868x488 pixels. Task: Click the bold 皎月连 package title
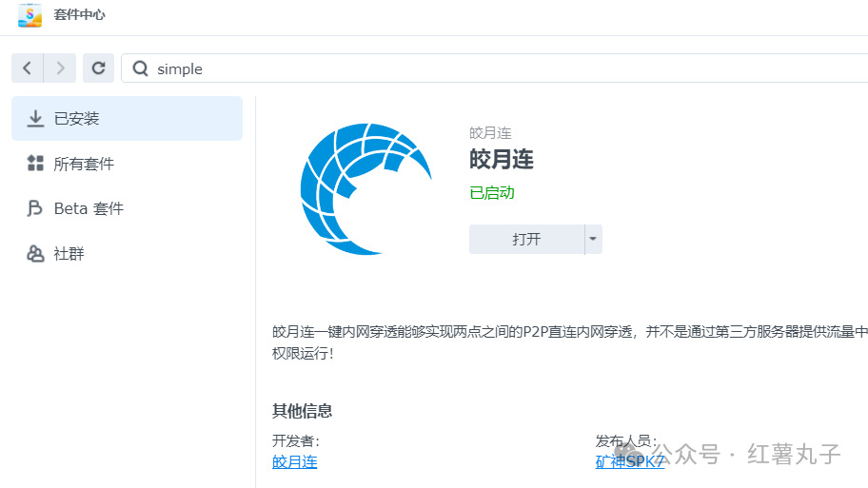click(x=502, y=160)
